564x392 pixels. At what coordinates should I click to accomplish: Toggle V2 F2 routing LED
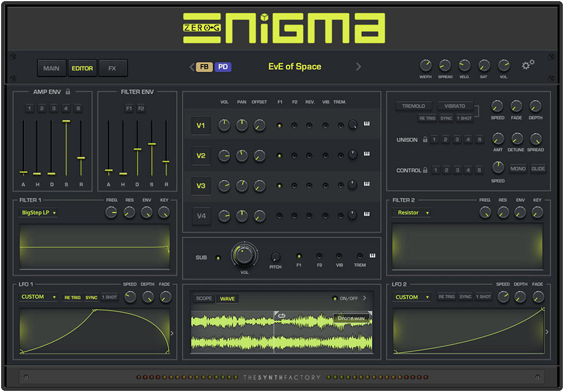[x=294, y=156]
